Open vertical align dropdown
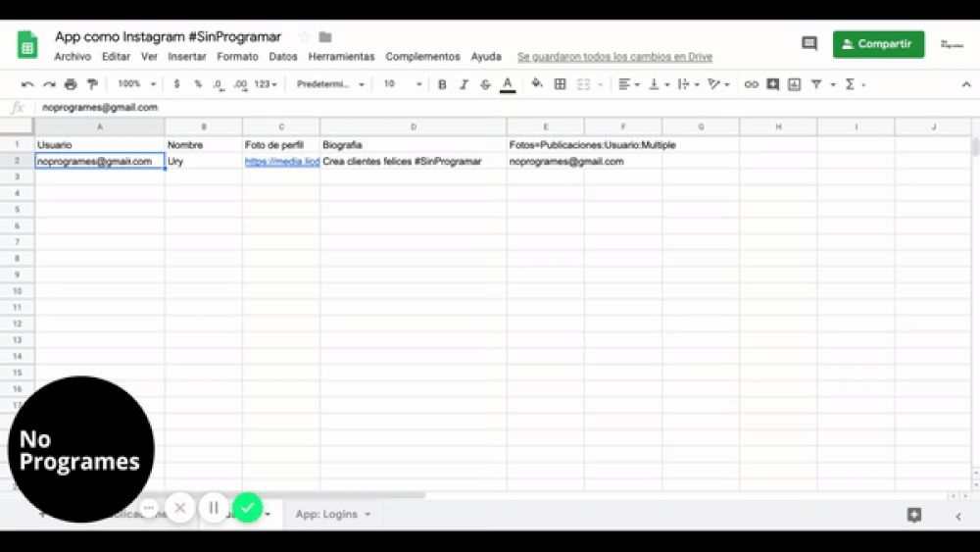The width and height of the screenshot is (980, 552). pyautogui.click(x=659, y=84)
